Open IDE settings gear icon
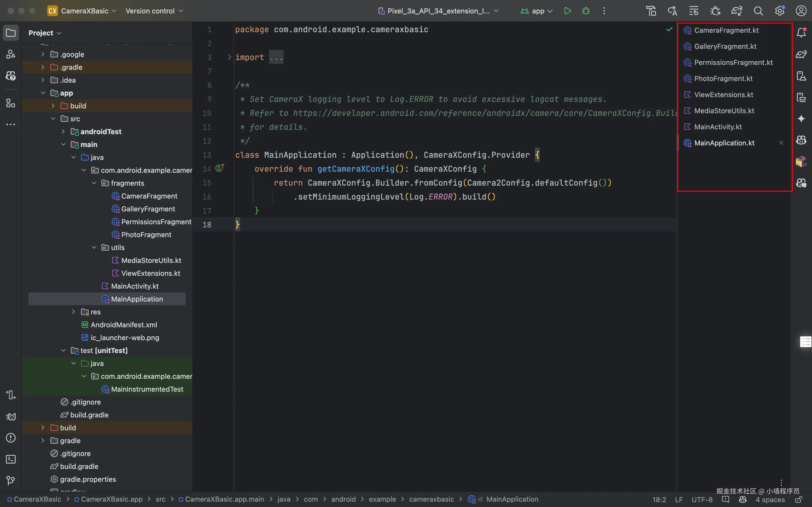This screenshot has height=507, width=812. [x=780, y=11]
